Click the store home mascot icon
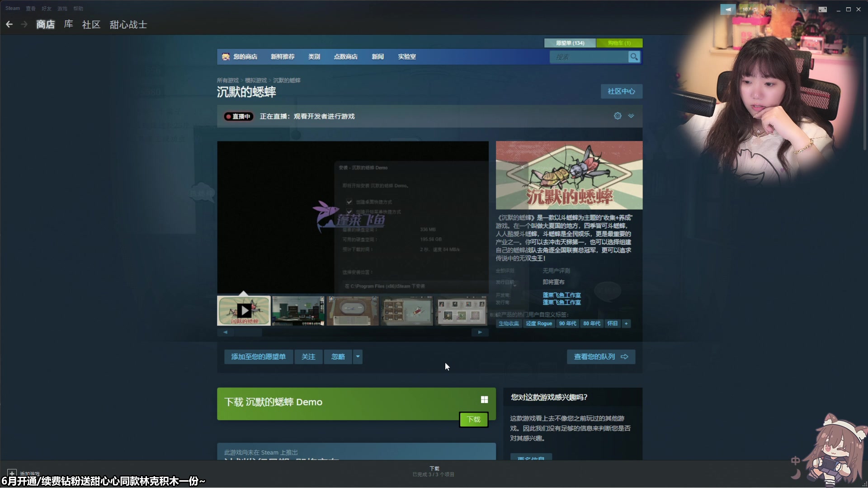Viewport: 868px width, 488px height. click(226, 56)
